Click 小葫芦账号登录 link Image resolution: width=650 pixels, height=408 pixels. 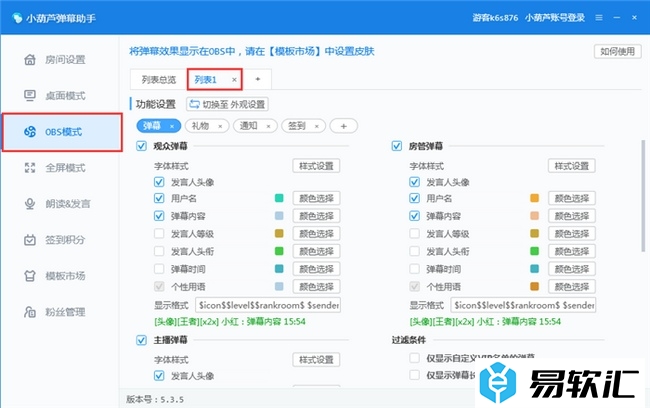[555, 18]
